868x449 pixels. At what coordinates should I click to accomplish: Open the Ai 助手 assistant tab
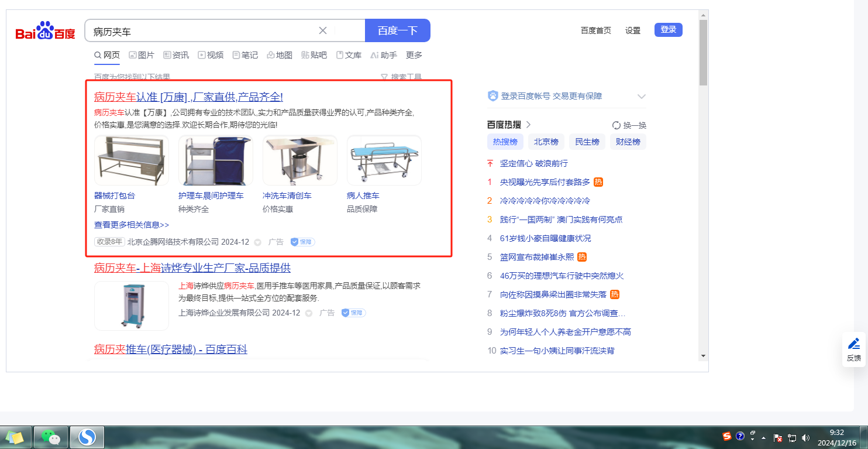384,55
